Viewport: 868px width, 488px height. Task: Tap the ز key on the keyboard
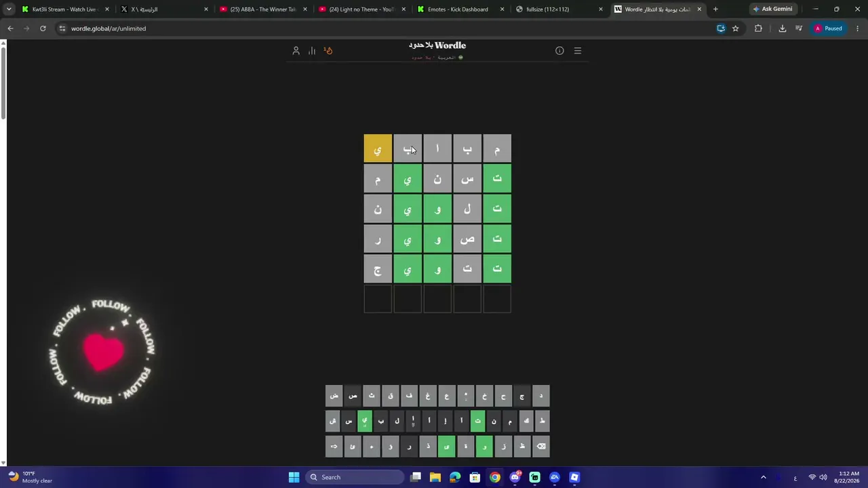503,447
